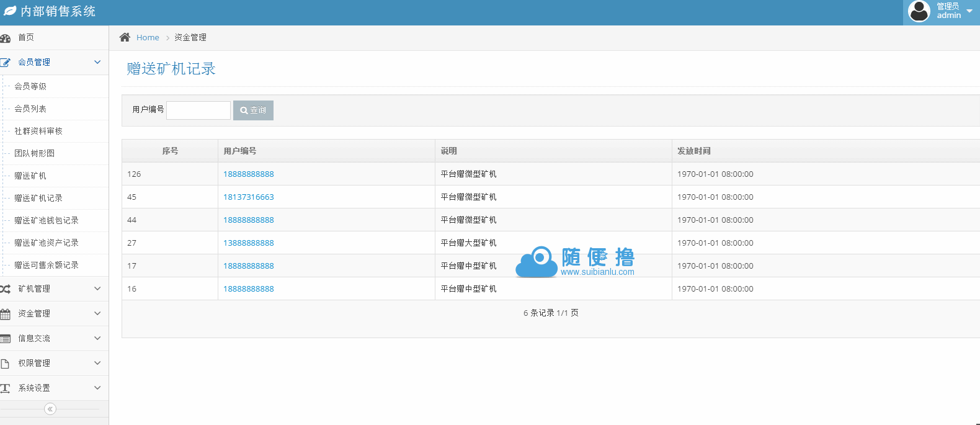Open the 赠送矿池资产记录 submenu item
Viewport: 980px width, 425px height.
54,243
